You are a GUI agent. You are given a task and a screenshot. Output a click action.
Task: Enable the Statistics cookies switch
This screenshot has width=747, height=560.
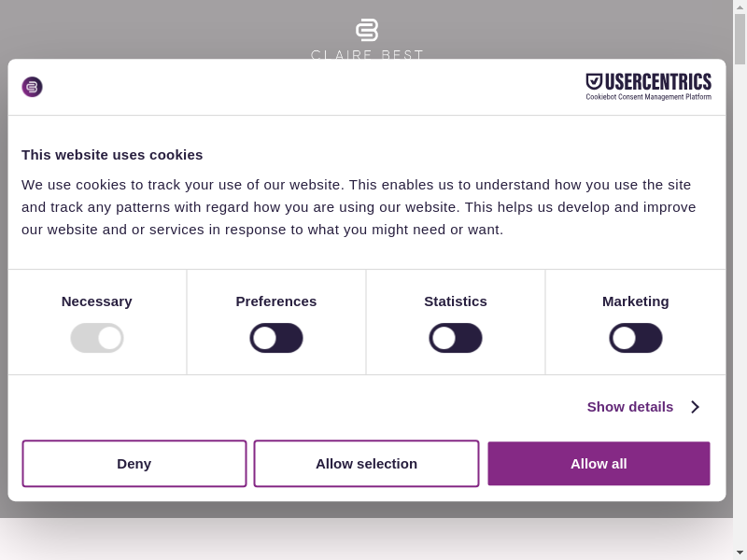(x=456, y=338)
